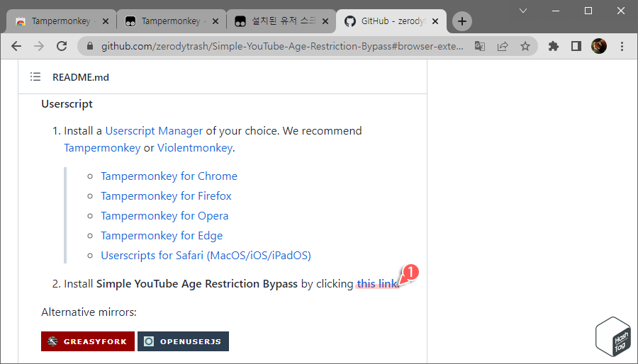Close the second Tampermonkey tab

tap(216, 21)
